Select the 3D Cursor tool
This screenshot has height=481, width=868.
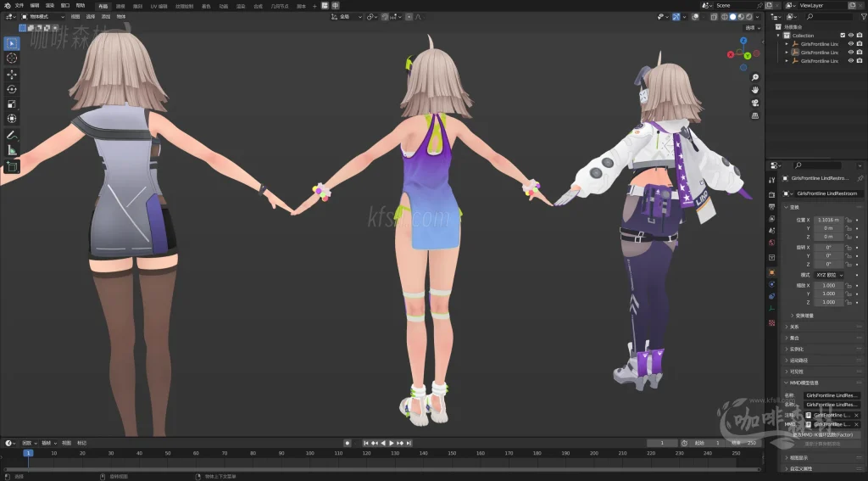[x=12, y=59]
